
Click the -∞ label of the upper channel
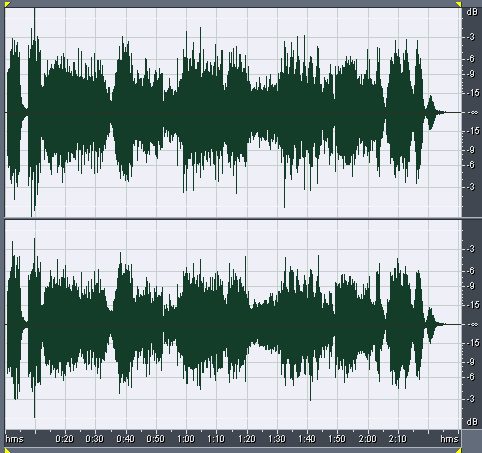[473, 112]
